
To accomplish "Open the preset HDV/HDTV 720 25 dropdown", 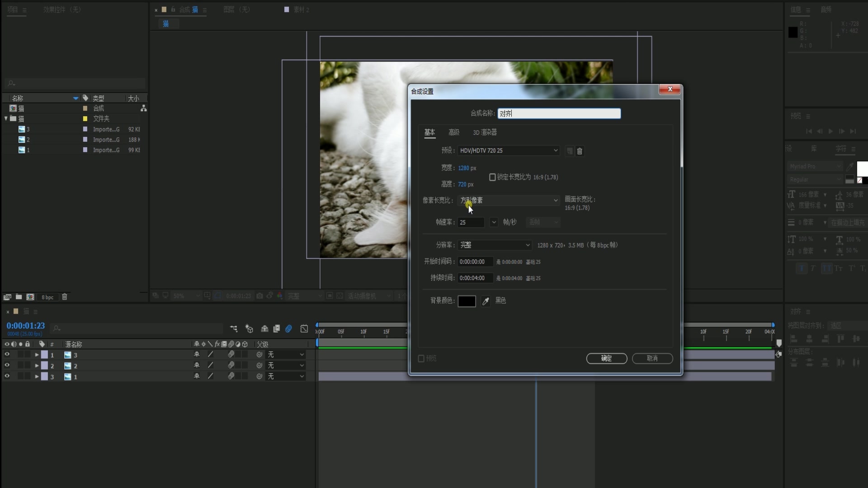I will tap(509, 150).
